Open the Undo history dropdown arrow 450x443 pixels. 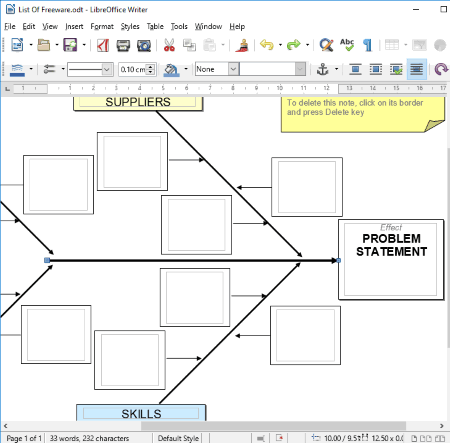[x=280, y=45]
